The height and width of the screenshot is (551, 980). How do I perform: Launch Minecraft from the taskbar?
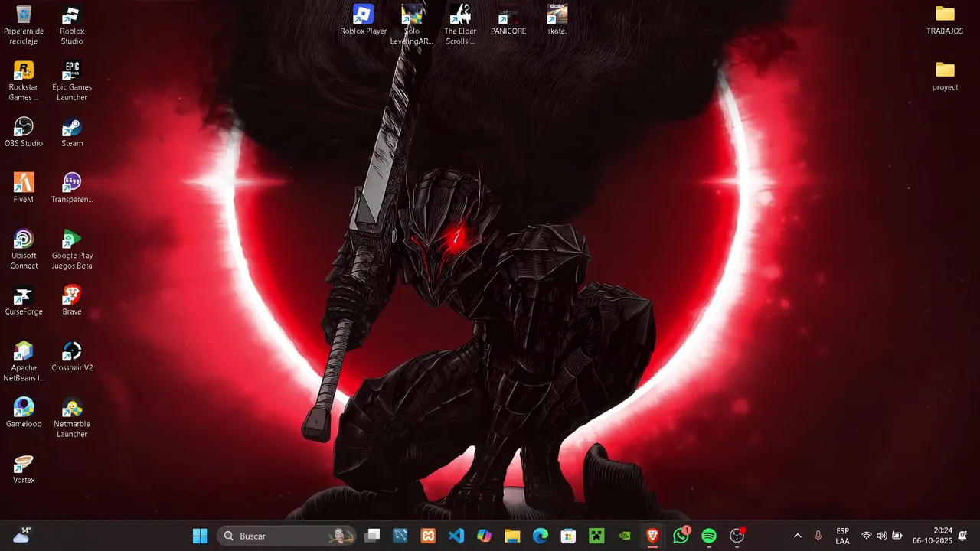[x=596, y=536]
